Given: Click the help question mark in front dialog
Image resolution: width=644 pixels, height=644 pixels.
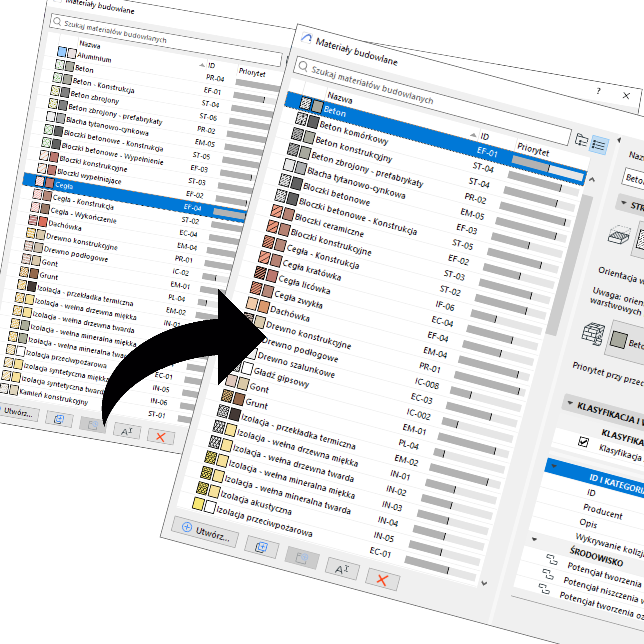Looking at the screenshot, I should click(599, 91).
